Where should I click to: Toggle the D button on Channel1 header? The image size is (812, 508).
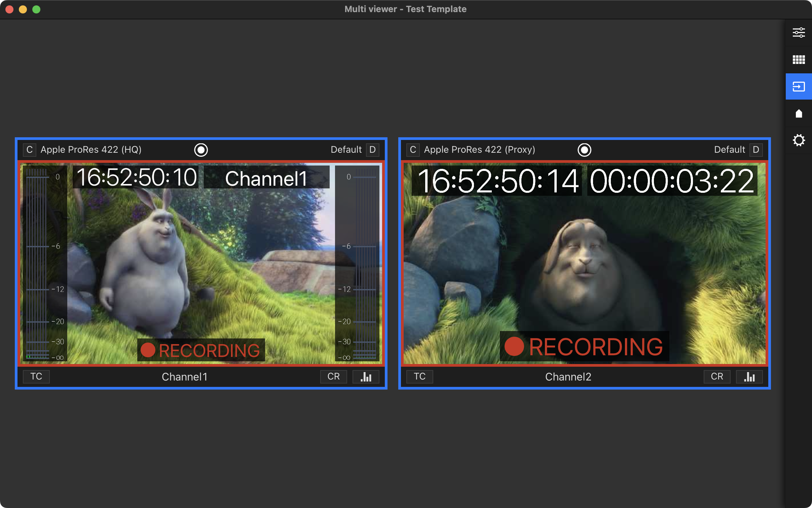pyautogui.click(x=372, y=150)
